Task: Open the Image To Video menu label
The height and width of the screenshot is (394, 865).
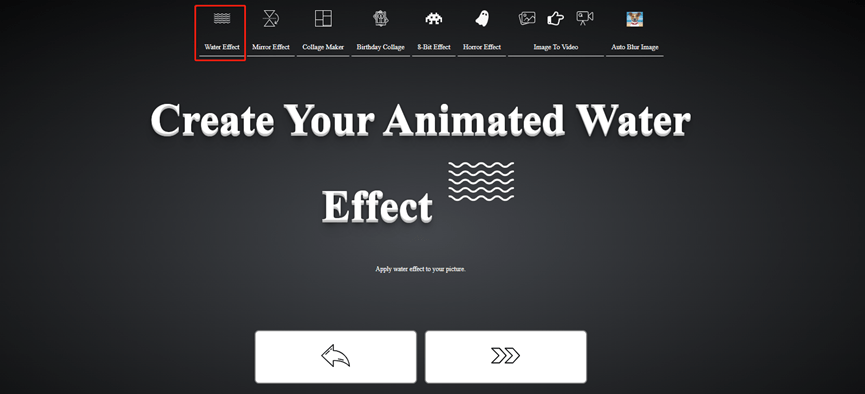Action: click(556, 47)
